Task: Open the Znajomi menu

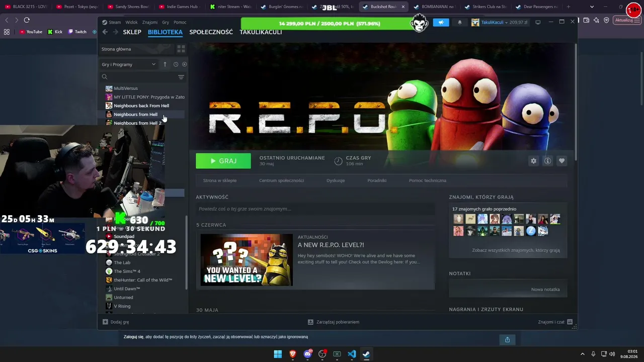Action: coord(150,22)
